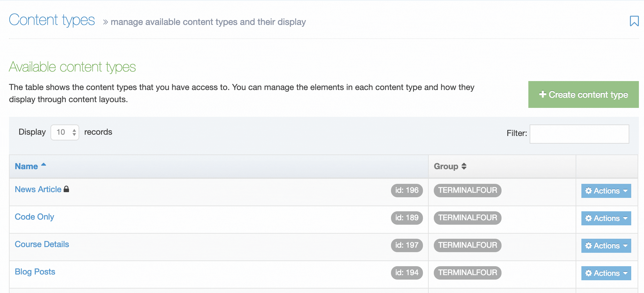Open Actions dropdown for Course Details
The width and height of the screenshot is (644, 293).
coord(606,246)
